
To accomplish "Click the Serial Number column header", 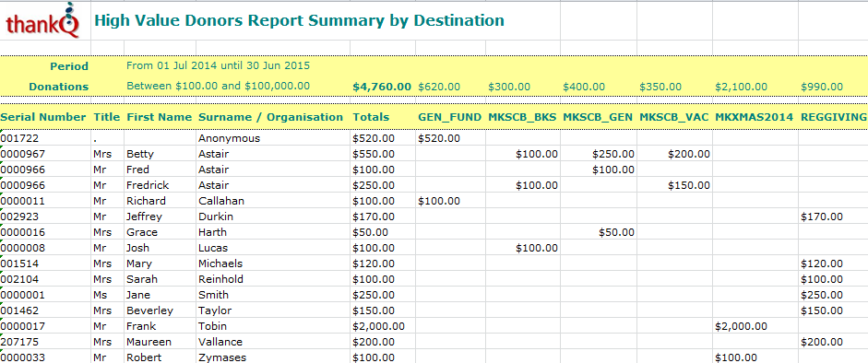I will point(43,117).
